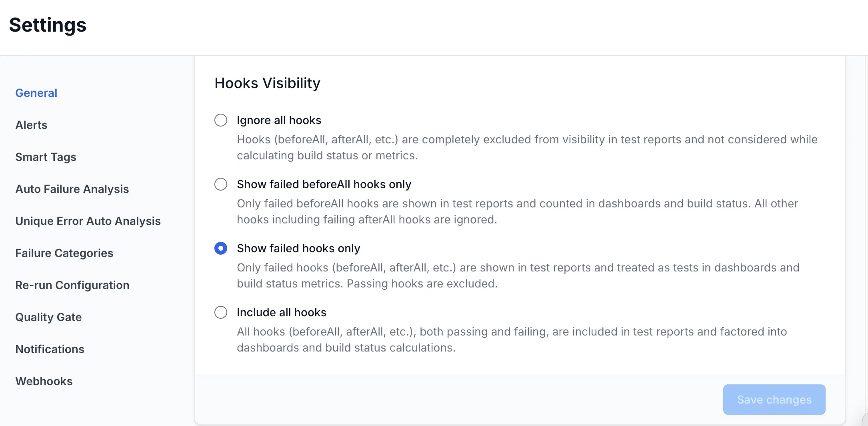Click the Include all hooks label text
This screenshot has height=426, width=868.
282,312
